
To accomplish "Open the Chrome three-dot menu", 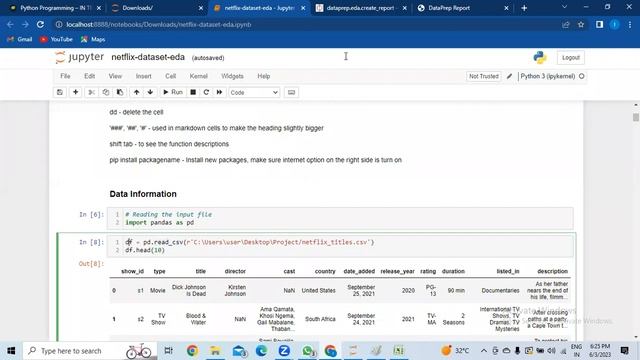I will click(630, 24).
